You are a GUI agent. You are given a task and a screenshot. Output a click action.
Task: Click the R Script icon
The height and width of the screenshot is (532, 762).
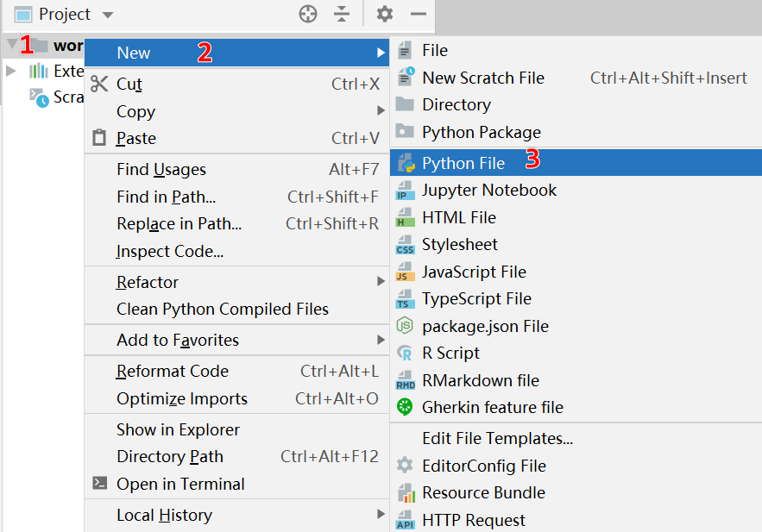[x=405, y=353]
